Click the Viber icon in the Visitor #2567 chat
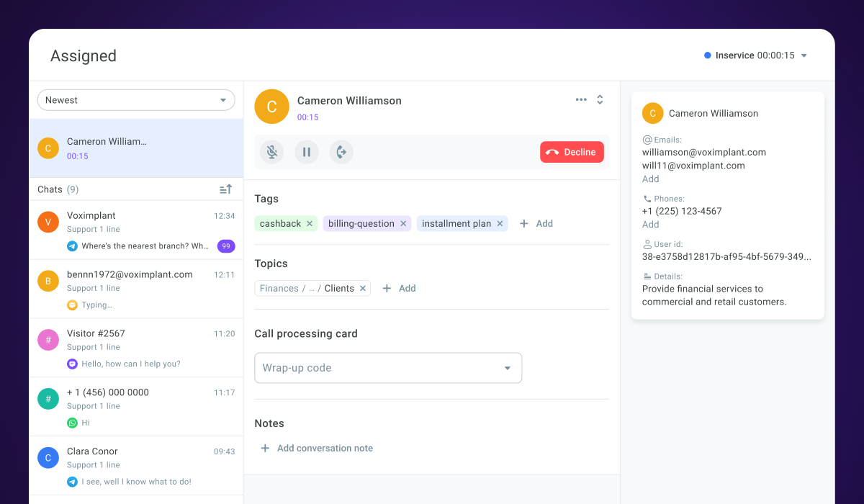 [72, 364]
